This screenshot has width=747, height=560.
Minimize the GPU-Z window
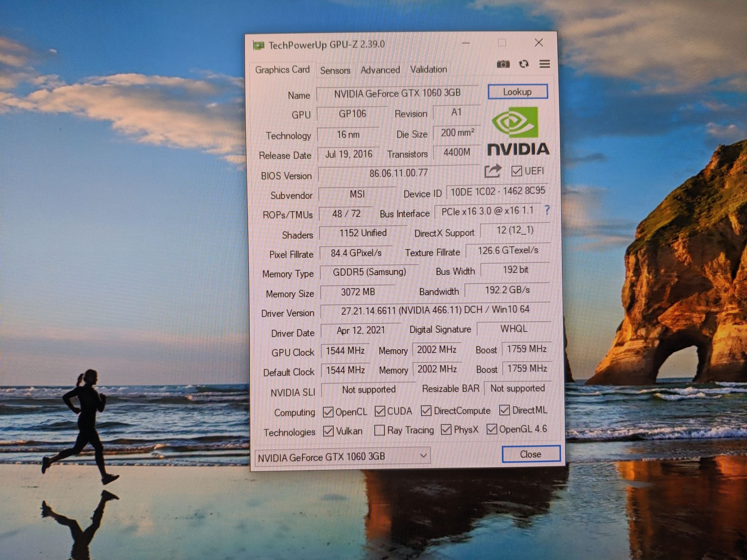pyautogui.click(x=466, y=43)
